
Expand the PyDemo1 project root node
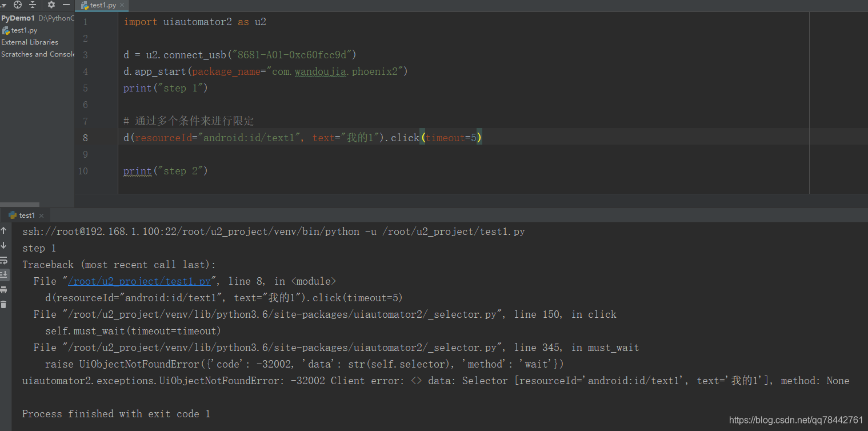point(18,18)
